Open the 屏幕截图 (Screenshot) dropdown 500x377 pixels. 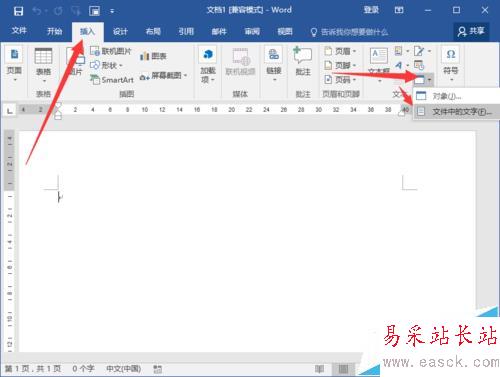click(x=163, y=76)
